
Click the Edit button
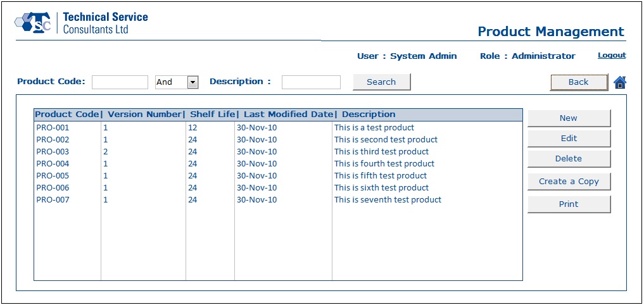[569, 139]
